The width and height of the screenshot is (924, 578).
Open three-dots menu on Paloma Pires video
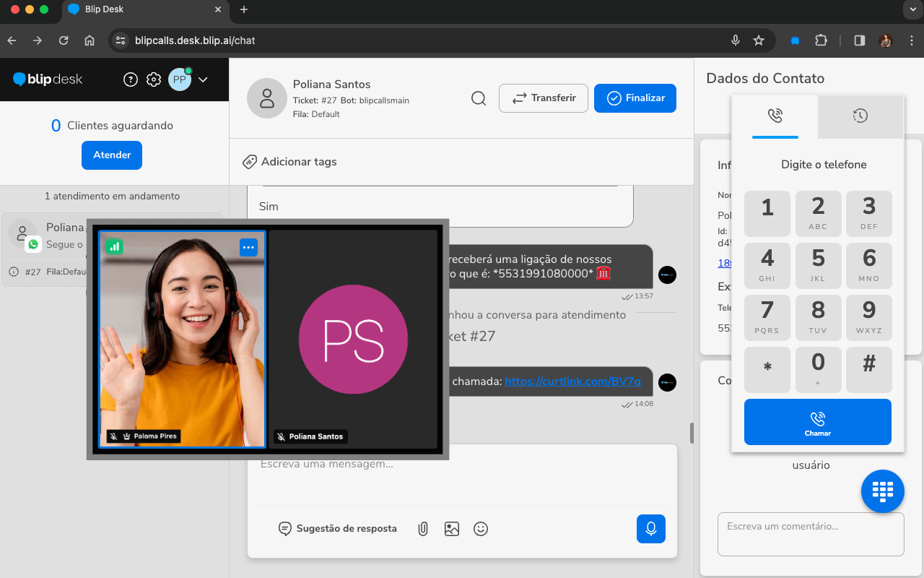(x=248, y=248)
